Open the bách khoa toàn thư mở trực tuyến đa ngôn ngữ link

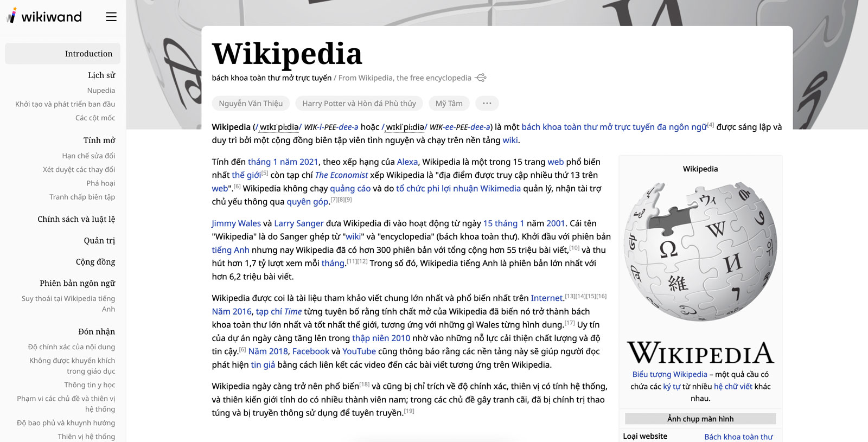tap(614, 127)
